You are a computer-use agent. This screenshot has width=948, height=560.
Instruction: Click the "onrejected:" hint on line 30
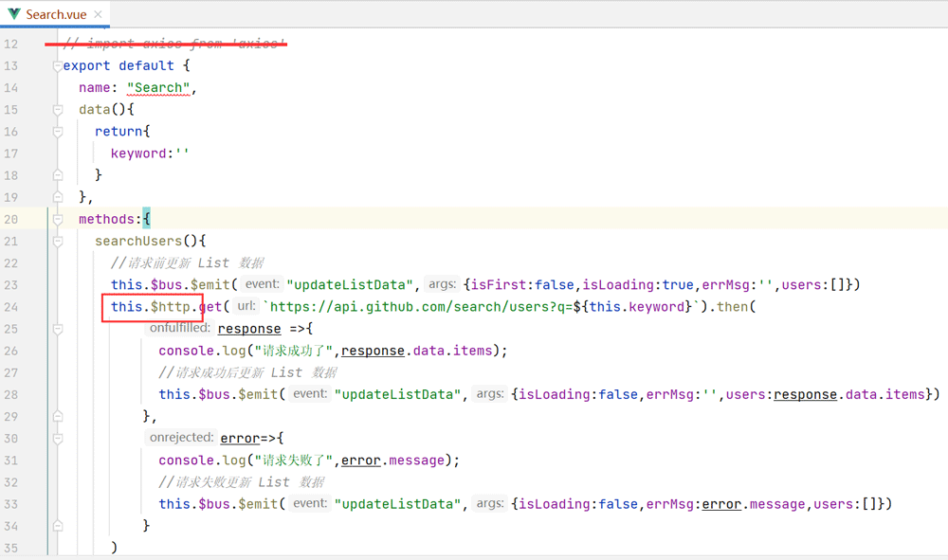tap(181, 438)
